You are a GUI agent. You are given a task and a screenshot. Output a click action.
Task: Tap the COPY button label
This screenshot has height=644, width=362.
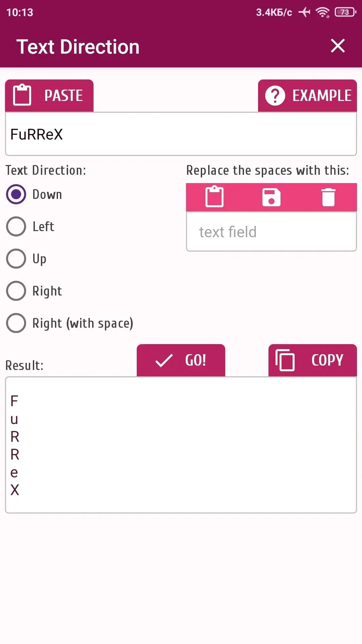coord(327,361)
